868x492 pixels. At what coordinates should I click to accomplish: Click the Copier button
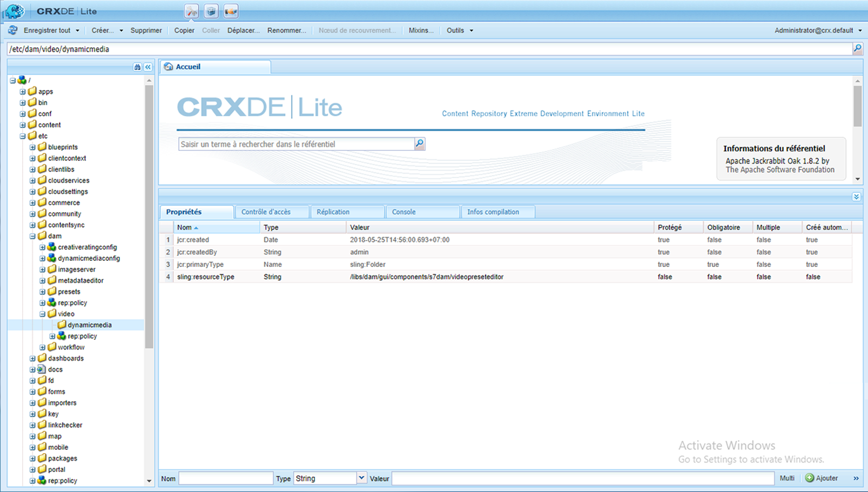coord(184,30)
